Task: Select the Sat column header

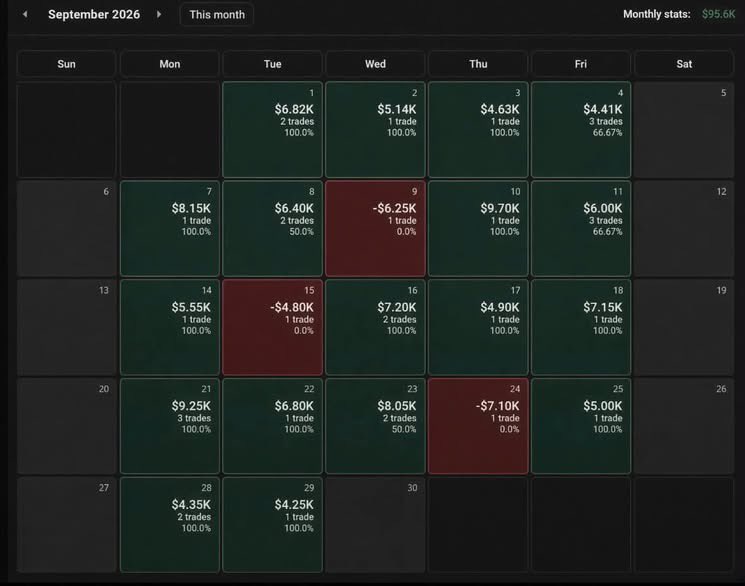Action: click(684, 64)
